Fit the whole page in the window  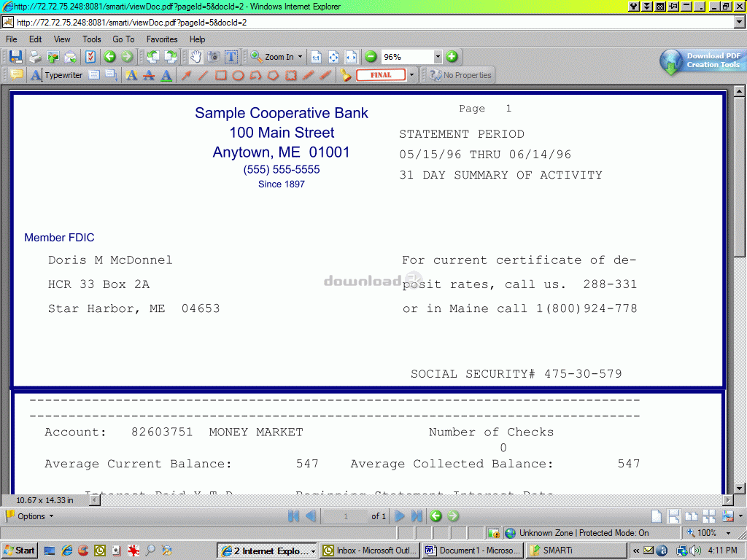tap(333, 57)
